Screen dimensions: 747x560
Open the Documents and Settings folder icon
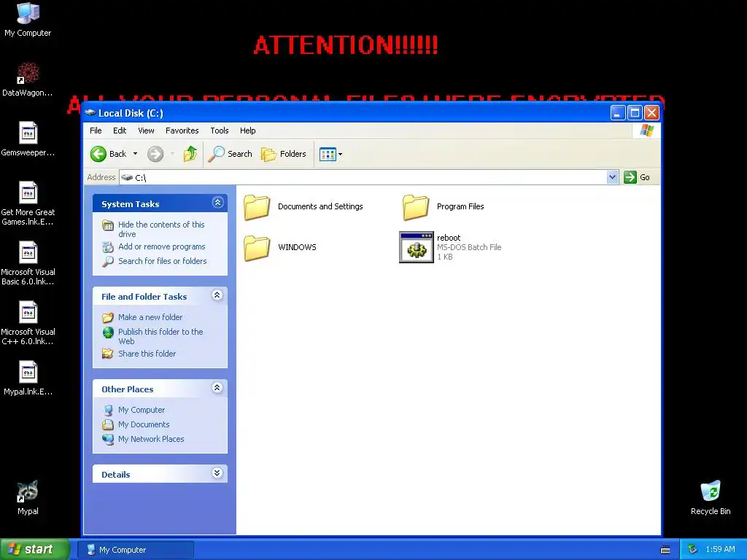tap(257, 207)
